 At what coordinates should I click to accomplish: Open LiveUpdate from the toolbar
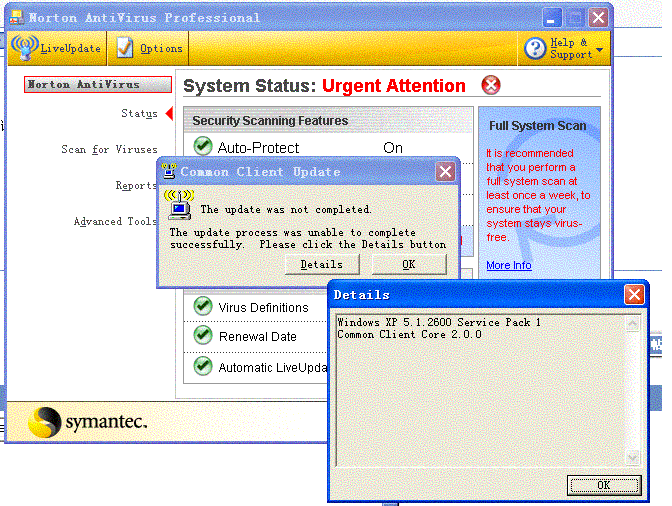click(x=57, y=48)
